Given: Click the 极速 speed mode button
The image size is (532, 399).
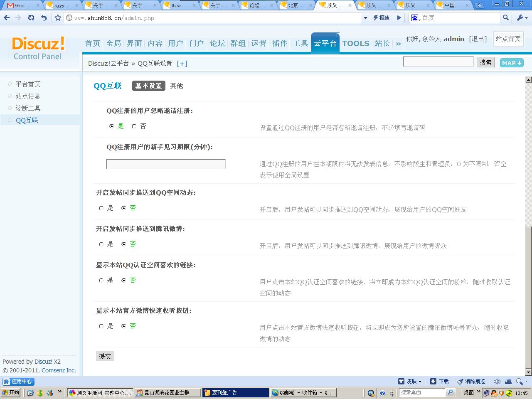Looking at the screenshot, I should coord(382,18).
